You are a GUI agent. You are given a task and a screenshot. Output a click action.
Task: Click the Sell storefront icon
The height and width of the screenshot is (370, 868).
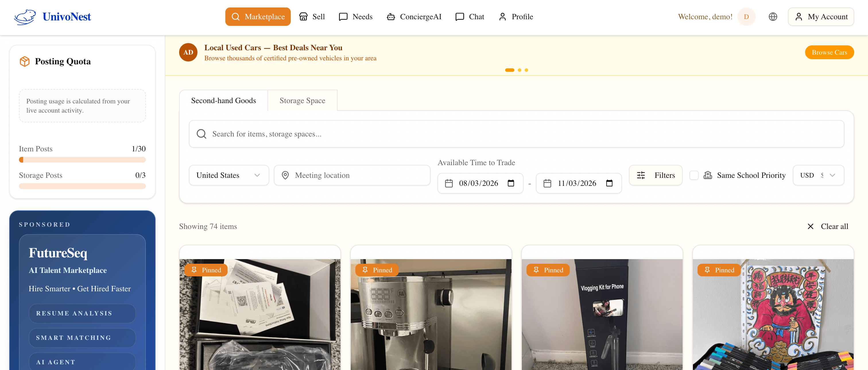click(x=303, y=17)
